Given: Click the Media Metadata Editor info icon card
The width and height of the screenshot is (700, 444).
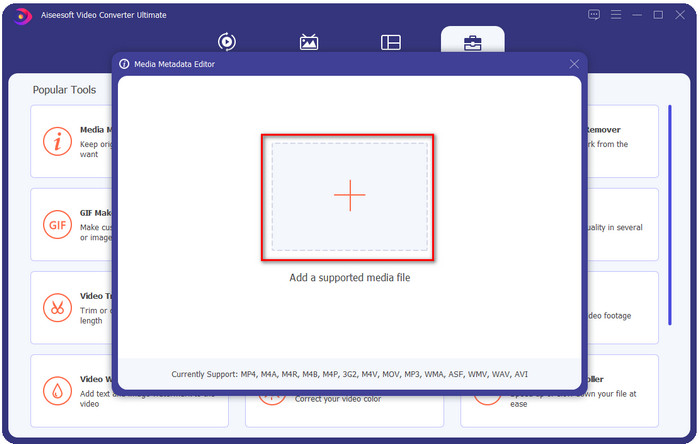Looking at the screenshot, I should [x=57, y=141].
